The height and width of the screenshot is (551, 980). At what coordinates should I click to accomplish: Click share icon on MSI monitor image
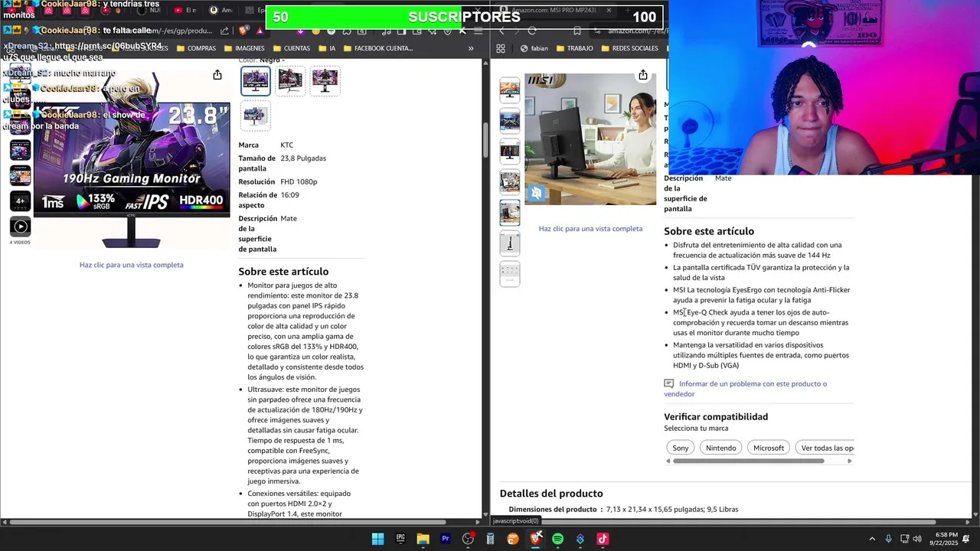[643, 74]
